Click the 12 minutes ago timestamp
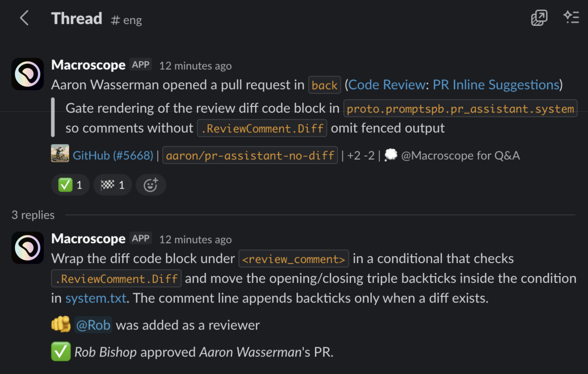This screenshot has width=588, height=374. point(195,65)
